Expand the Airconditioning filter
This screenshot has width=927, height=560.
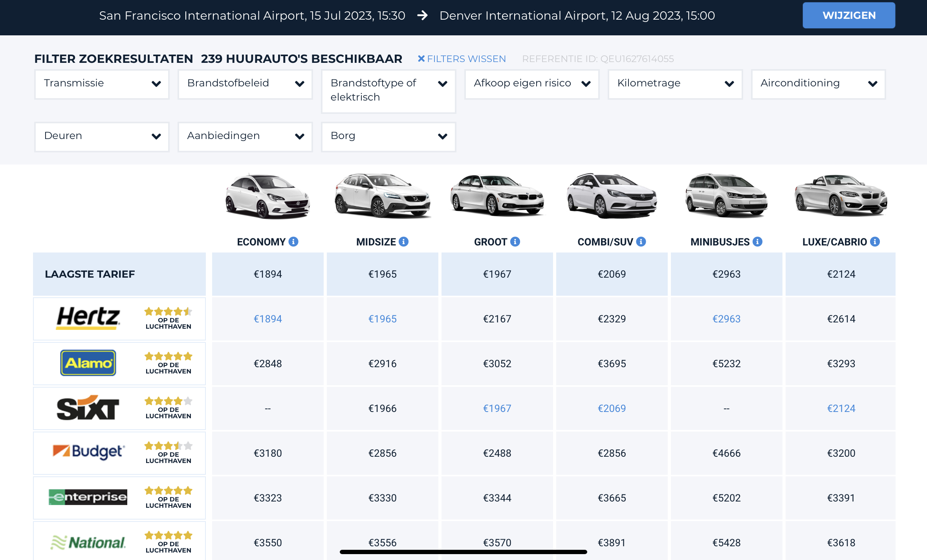[x=818, y=84]
